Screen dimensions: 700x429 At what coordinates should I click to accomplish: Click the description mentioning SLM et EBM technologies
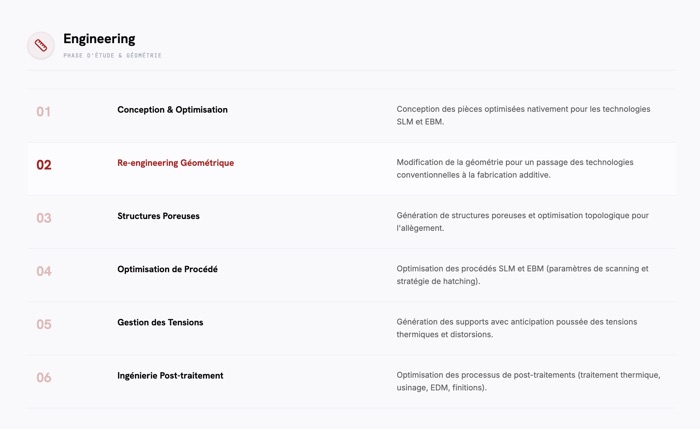(x=523, y=115)
